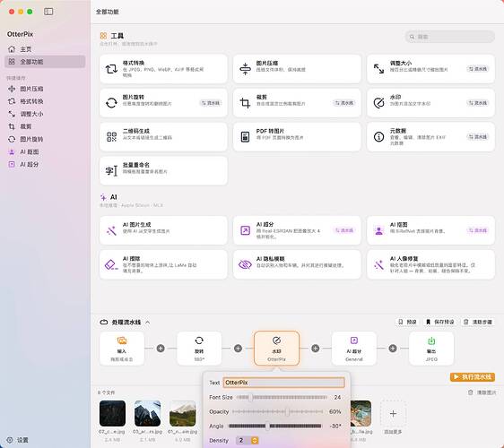The image size is (504, 448).
Task: Select the 输出 JPEG output pipeline step
Action: (431, 349)
